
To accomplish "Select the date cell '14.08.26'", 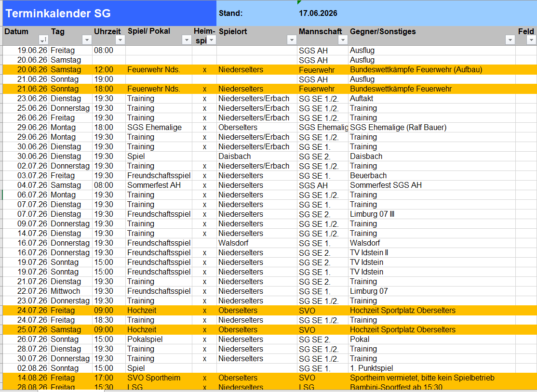I will click(27, 378).
